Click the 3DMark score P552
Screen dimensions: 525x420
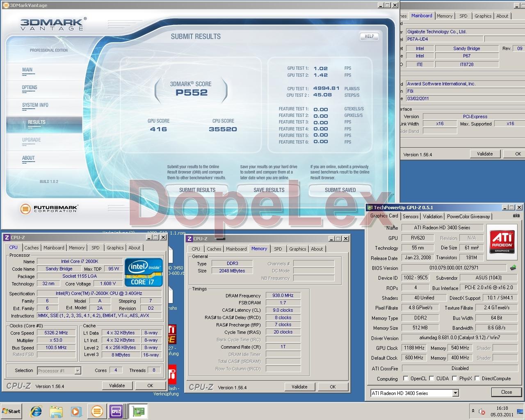[192, 93]
